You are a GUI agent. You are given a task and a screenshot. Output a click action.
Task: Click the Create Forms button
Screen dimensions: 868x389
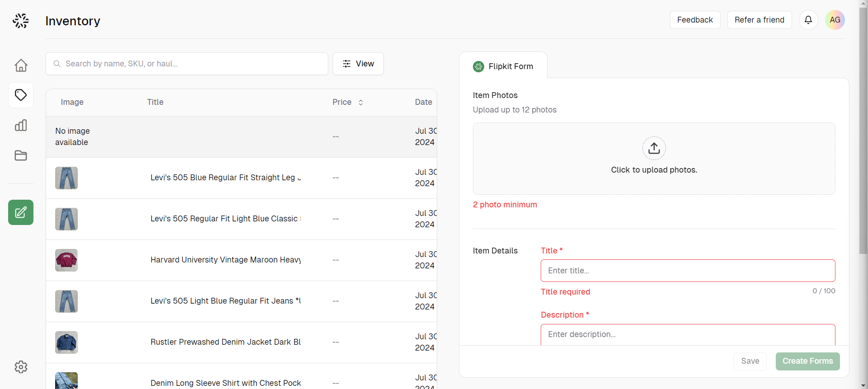(x=807, y=361)
